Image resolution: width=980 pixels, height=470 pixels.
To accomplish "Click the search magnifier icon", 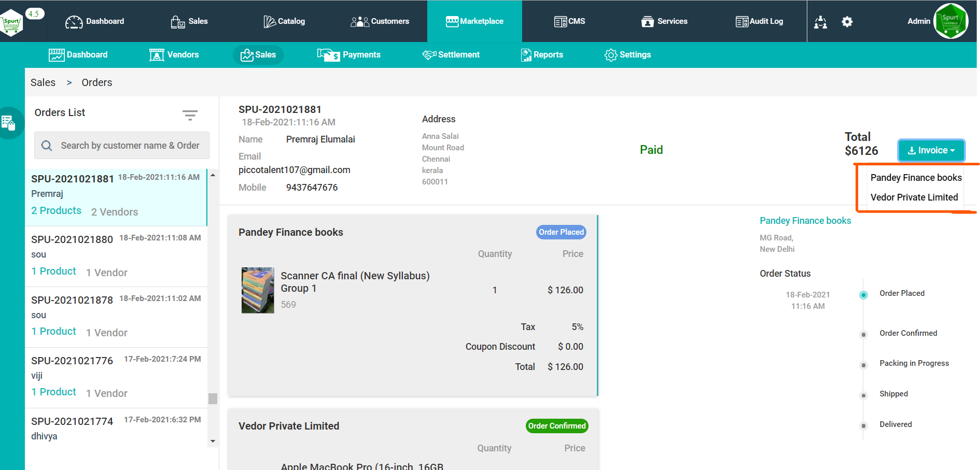I will (x=47, y=146).
